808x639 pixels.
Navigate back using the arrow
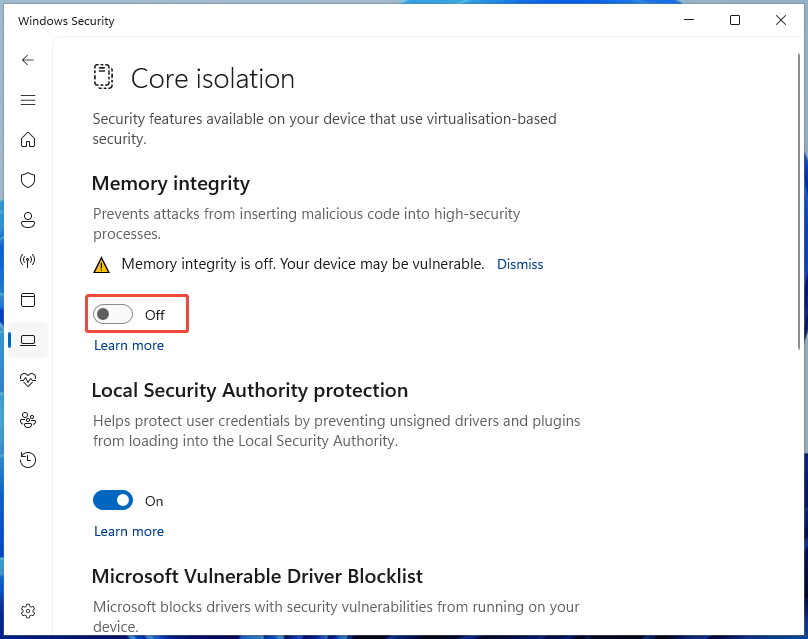pyautogui.click(x=28, y=60)
